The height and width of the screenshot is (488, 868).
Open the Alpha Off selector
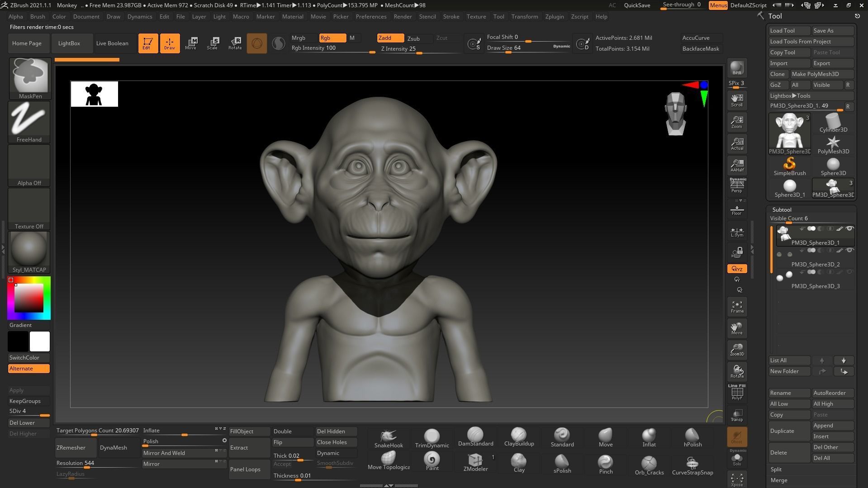29,166
